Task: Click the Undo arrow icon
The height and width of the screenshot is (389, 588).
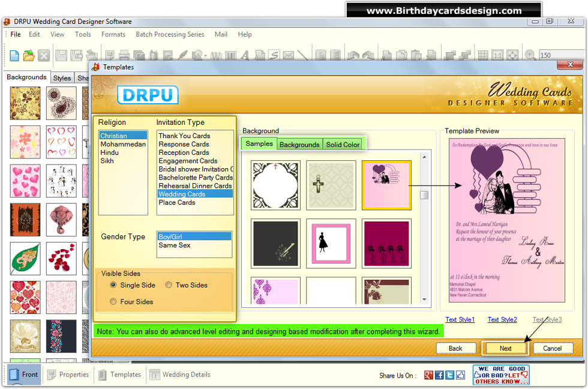Action: [353, 55]
